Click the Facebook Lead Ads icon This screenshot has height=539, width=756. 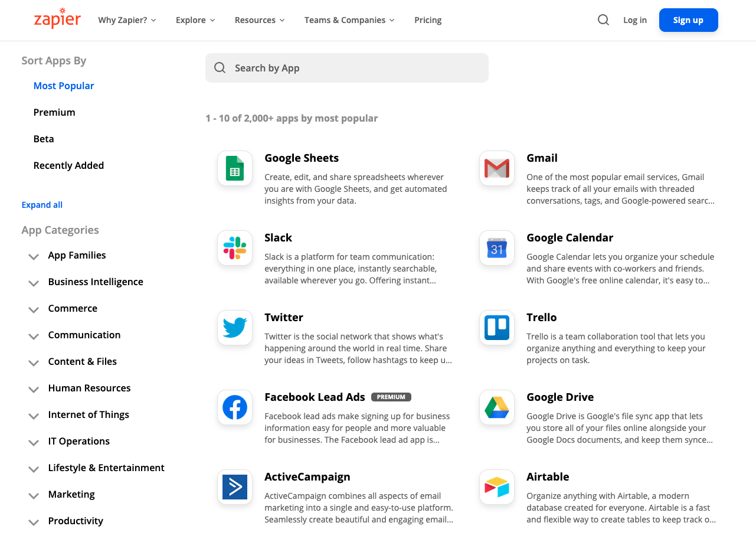click(x=235, y=407)
